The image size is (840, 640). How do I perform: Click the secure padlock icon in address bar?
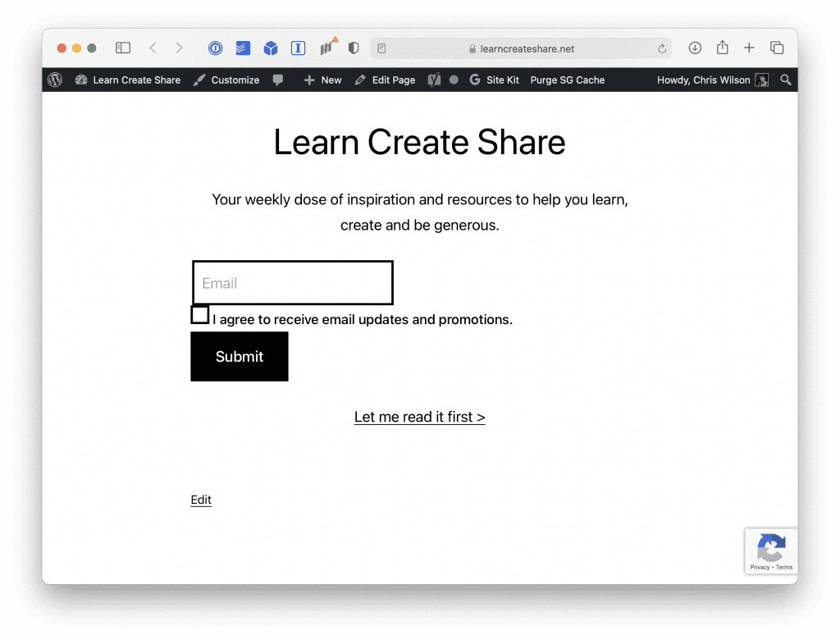click(472, 48)
